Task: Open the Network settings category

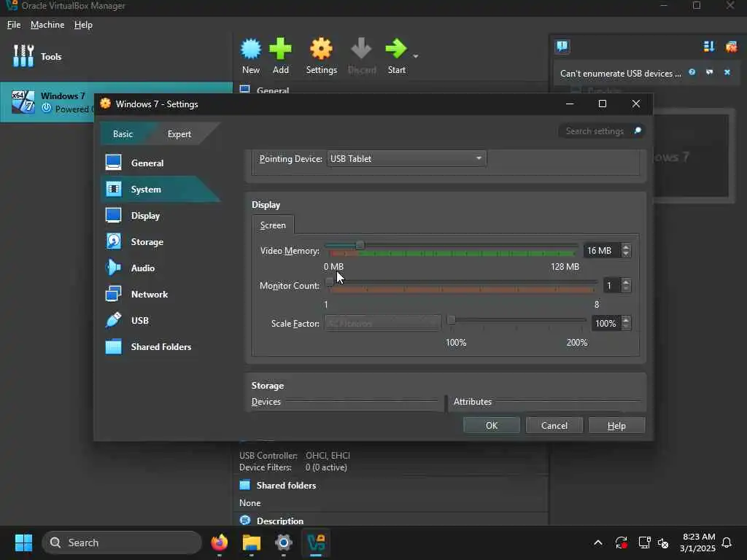Action: pyautogui.click(x=160, y=294)
